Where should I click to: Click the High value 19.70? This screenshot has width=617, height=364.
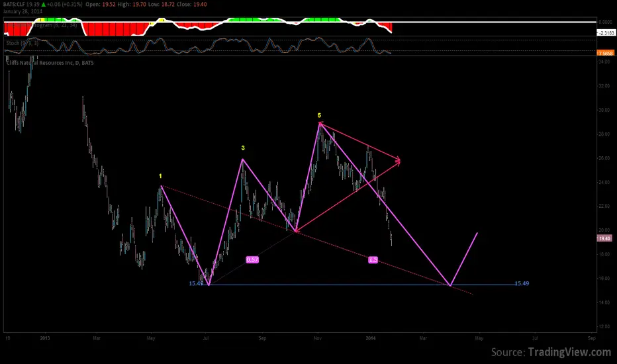[x=139, y=5]
